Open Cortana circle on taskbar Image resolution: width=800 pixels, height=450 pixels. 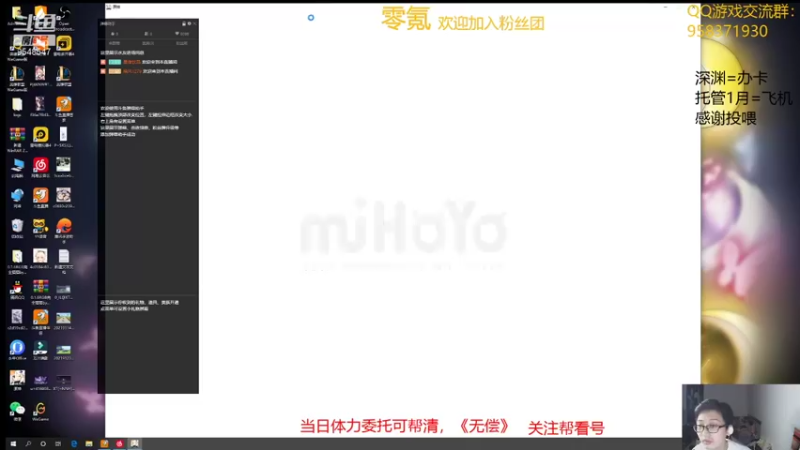point(43,444)
